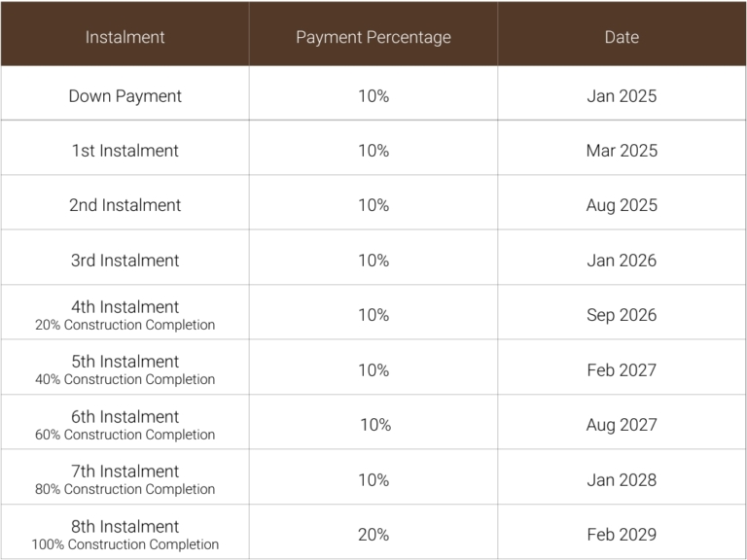Select the Jan 2025 date cell
The height and width of the screenshot is (560, 747).
click(x=622, y=96)
